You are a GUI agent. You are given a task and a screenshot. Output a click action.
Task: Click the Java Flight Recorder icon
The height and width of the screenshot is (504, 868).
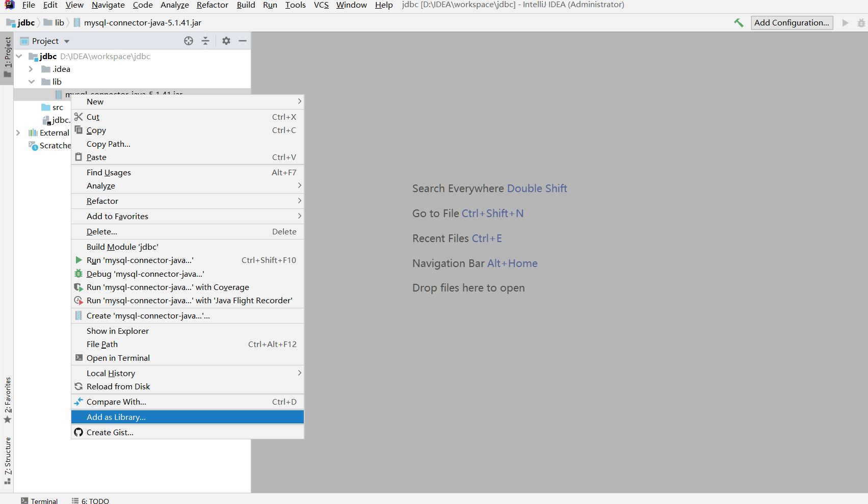click(x=78, y=300)
